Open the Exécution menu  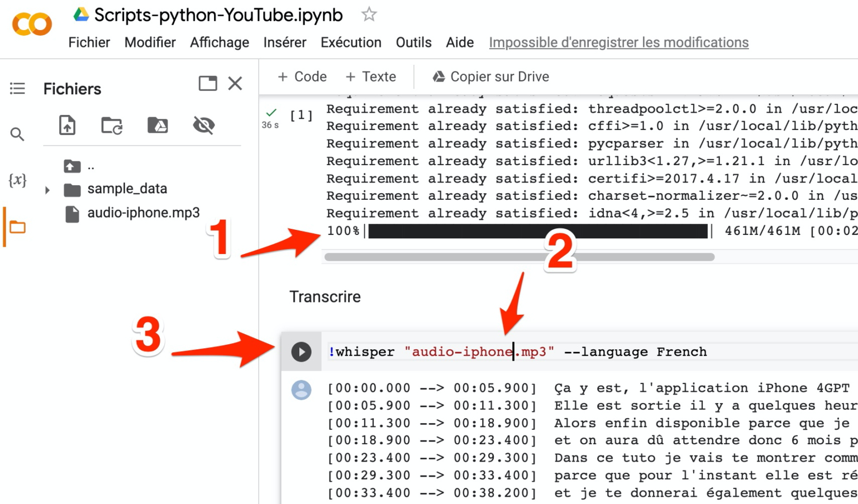351,42
